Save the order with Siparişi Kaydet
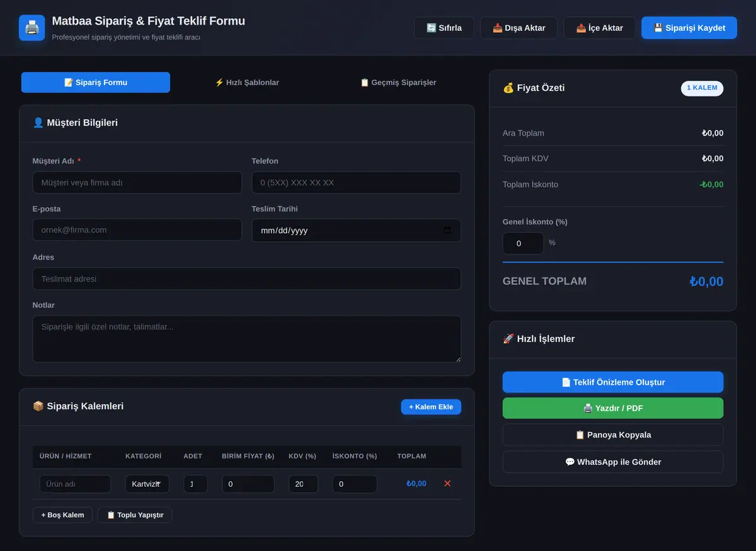The height and width of the screenshot is (551, 756). point(689,28)
